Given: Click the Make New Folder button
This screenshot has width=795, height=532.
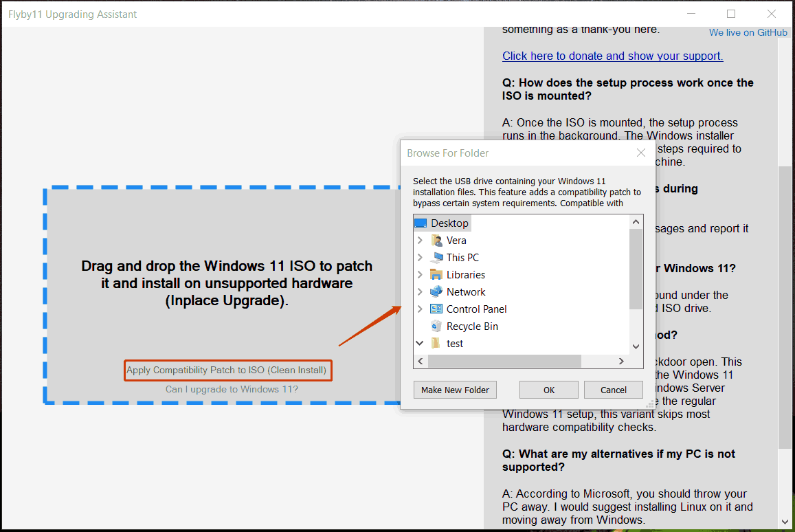Looking at the screenshot, I should coord(455,390).
